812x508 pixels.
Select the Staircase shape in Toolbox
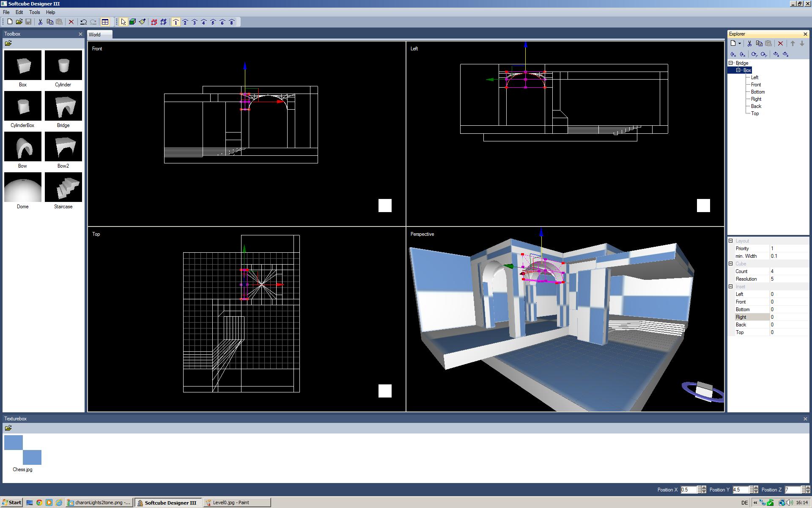click(63, 188)
